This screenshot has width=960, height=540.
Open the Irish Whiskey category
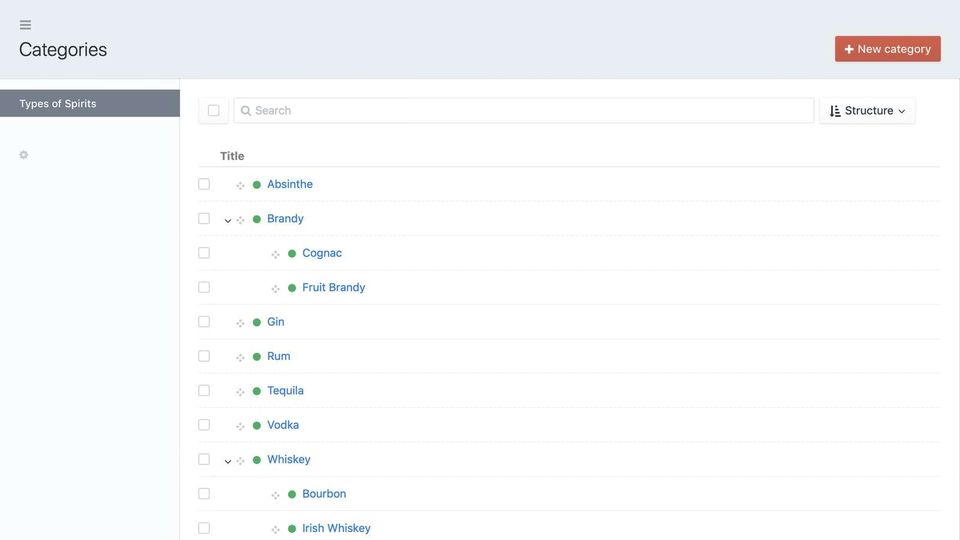(x=336, y=528)
